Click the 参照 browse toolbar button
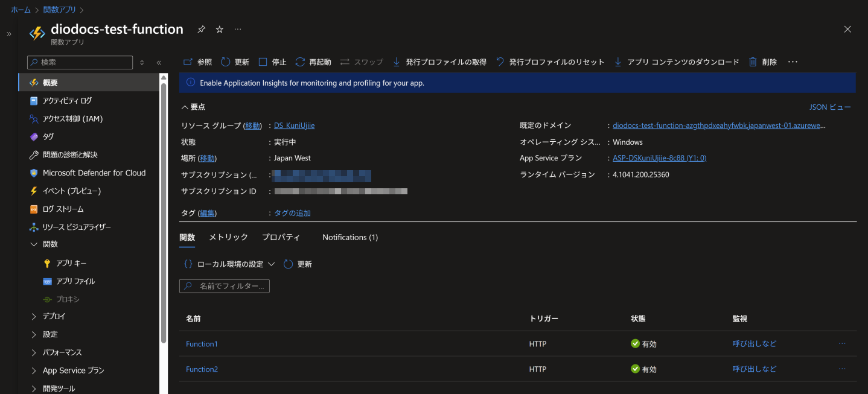This screenshot has width=868, height=394. 197,62
